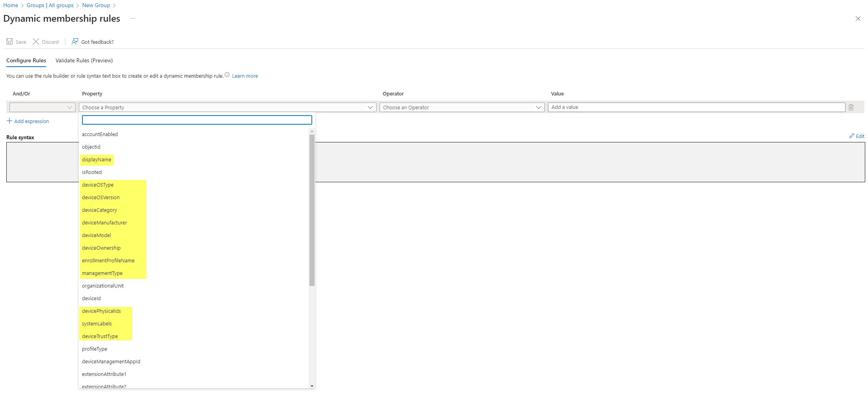The image size is (868, 398).
Task: Click inside the Rule syntax text box
Action: (x=436, y=162)
